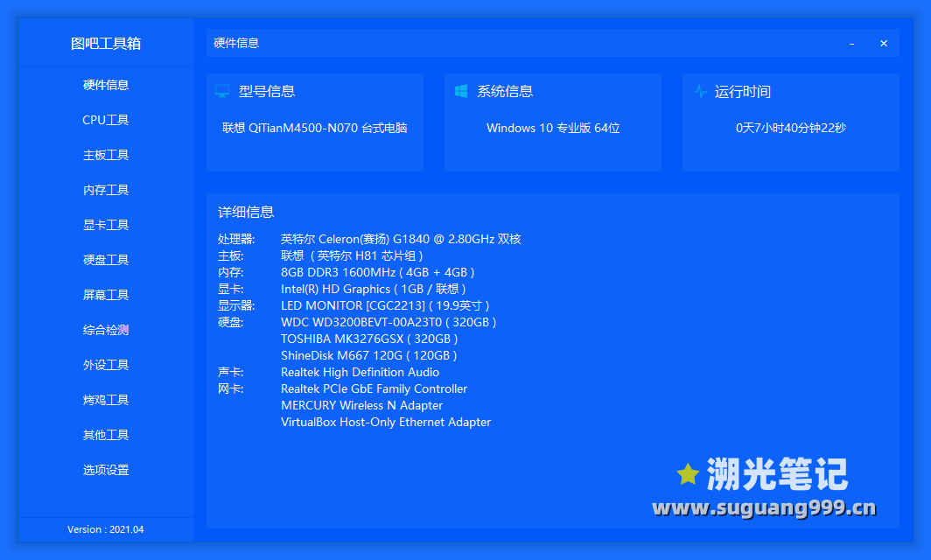Image resolution: width=931 pixels, height=560 pixels.
Task: Open 硬盘工具 section
Action: 106,260
